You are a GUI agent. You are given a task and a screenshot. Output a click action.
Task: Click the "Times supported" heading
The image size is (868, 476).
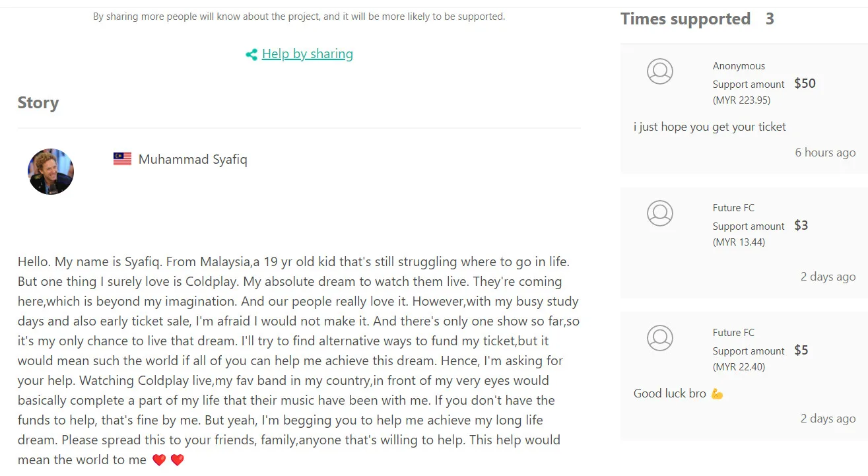pos(685,19)
